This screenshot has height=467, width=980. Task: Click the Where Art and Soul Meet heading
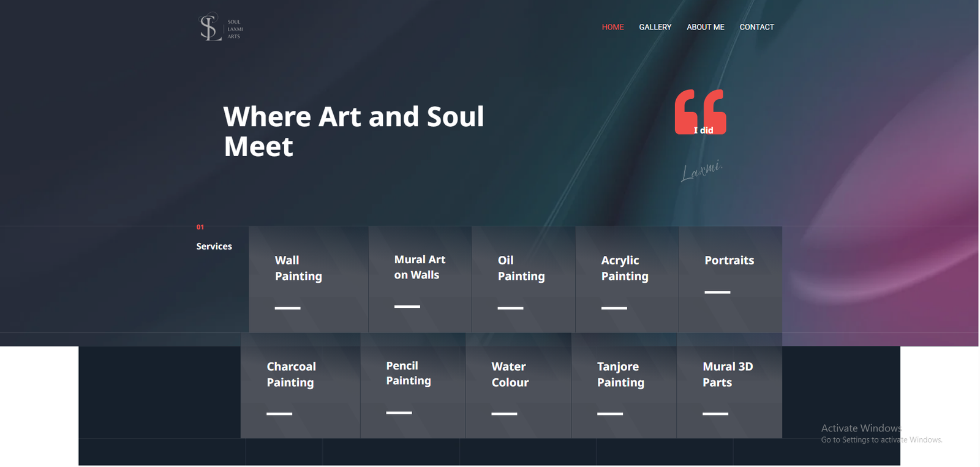(353, 132)
